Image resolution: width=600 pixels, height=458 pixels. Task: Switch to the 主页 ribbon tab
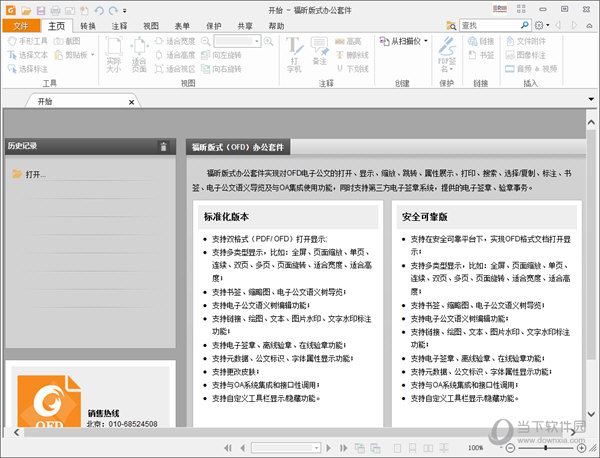(57, 26)
